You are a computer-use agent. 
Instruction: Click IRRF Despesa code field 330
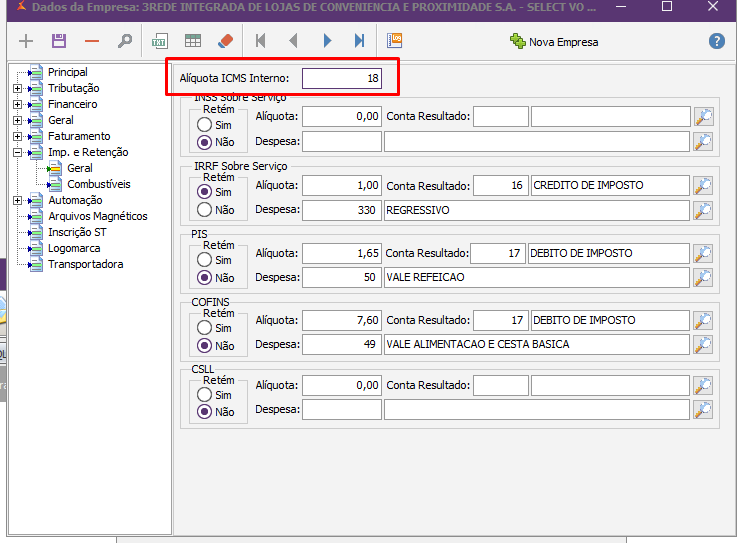pos(342,210)
